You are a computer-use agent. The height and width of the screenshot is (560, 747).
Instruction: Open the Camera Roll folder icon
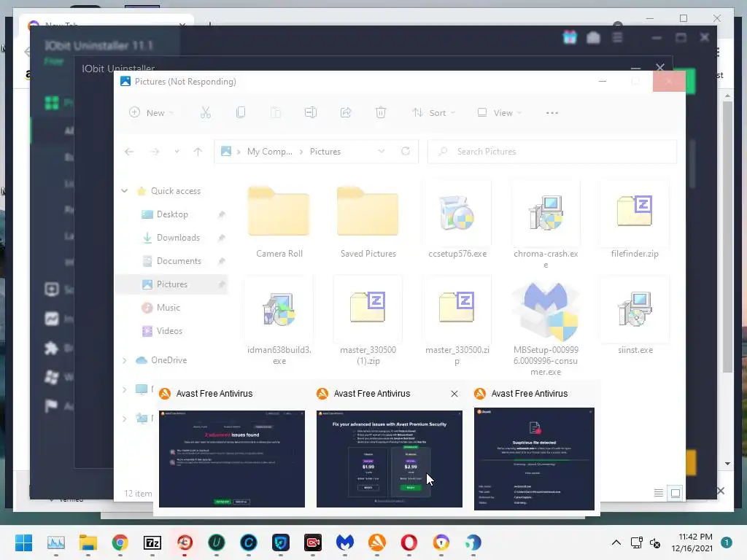point(279,211)
